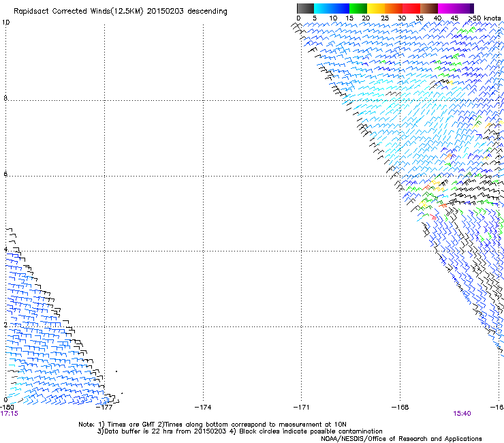Click the '4' latitude axis label
504x443 pixels.
click(5, 249)
